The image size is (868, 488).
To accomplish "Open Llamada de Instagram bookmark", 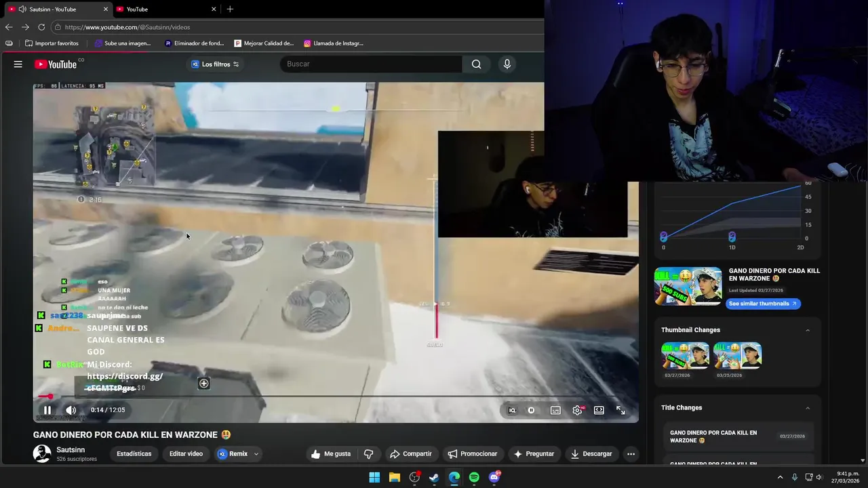I will pyautogui.click(x=334, y=43).
